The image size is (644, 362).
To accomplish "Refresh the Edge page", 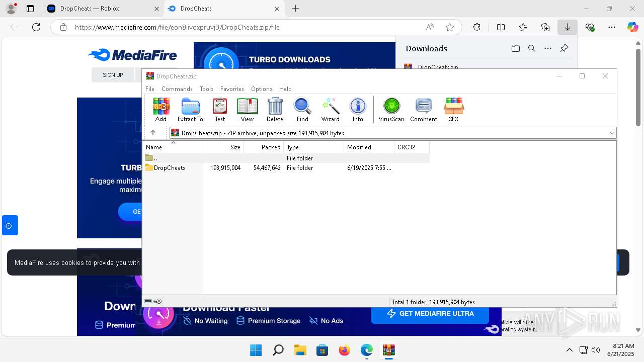I will pyautogui.click(x=36, y=27).
